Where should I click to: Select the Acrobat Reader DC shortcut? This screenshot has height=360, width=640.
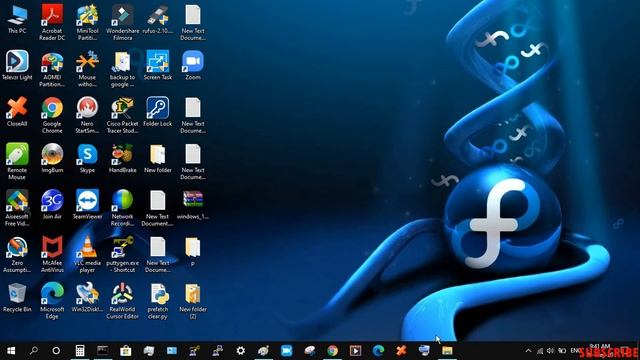click(52, 22)
